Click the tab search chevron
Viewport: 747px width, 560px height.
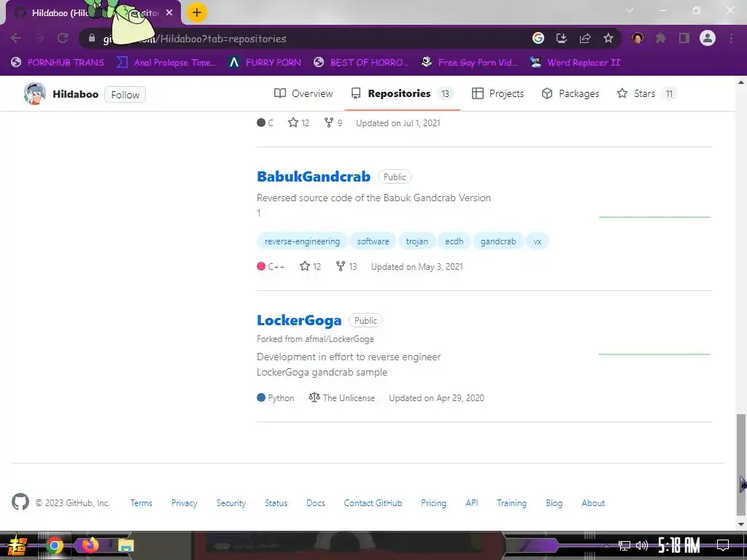(x=630, y=10)
